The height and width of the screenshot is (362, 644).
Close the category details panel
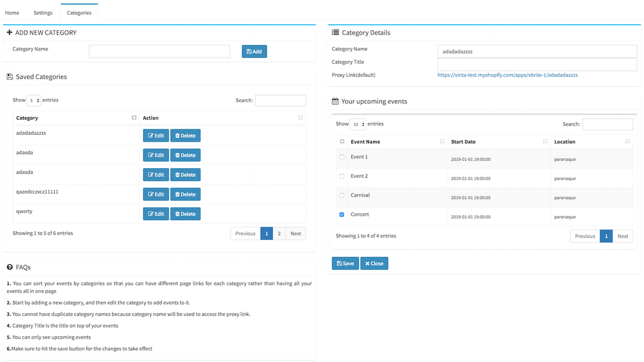click(x=374, y=263)
